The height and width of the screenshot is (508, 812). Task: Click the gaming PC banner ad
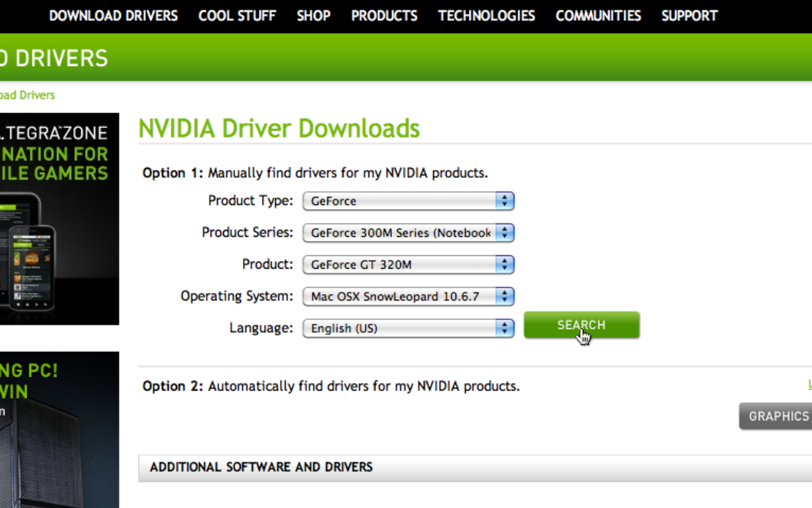pos(60,430)
